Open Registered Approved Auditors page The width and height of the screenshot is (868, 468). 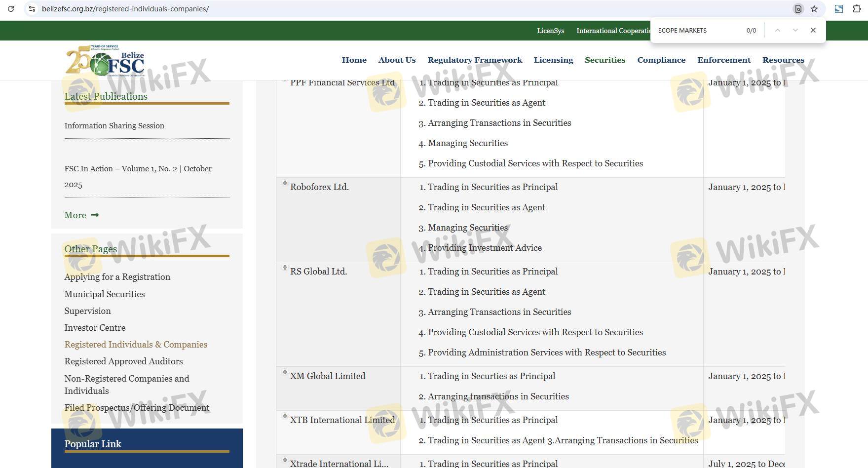tap(123, 361)
